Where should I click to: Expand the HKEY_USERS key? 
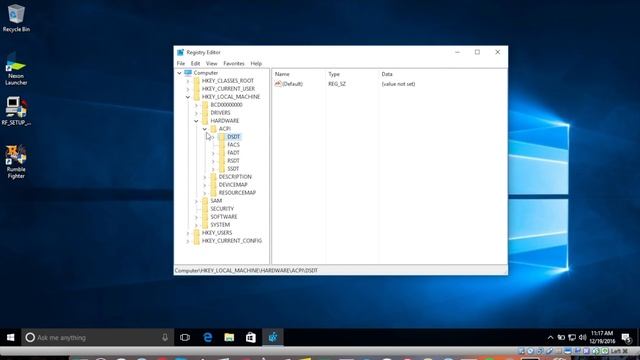click(188, 233)
